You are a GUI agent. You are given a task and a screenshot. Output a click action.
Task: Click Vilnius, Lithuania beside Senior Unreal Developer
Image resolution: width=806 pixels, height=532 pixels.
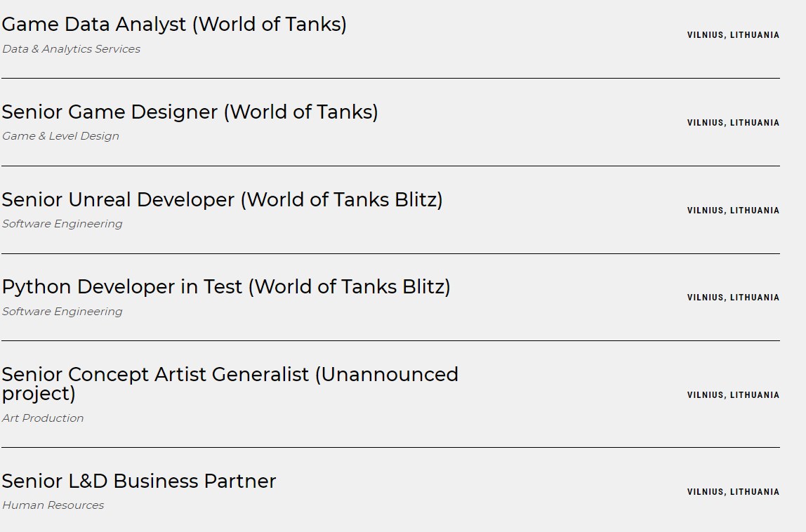pos(734,211)
